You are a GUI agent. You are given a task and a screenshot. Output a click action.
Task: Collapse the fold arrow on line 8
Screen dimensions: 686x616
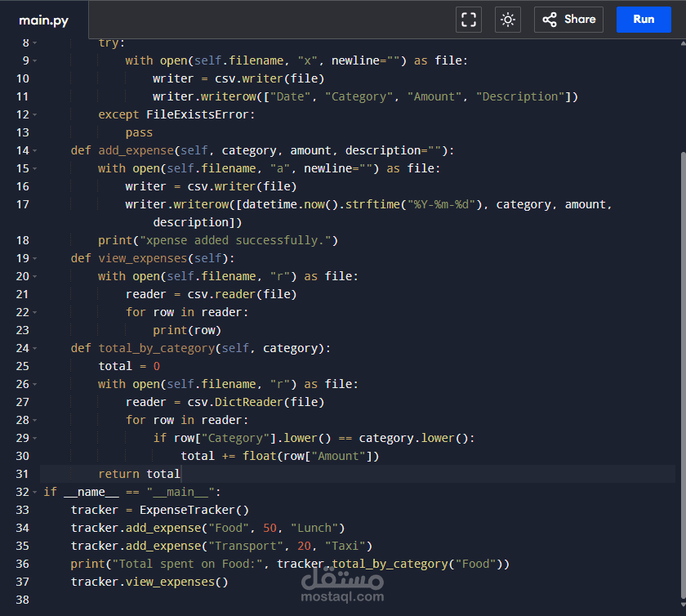[34, 43]
